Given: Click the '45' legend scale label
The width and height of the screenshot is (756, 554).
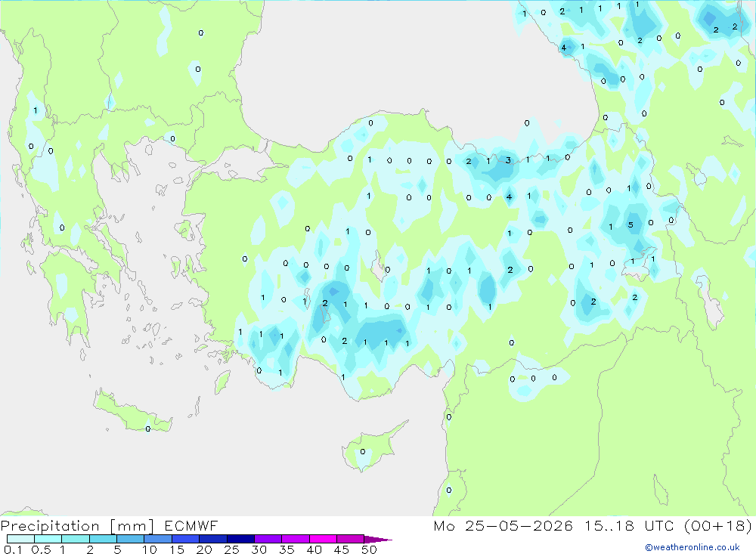Looking at the screenshot, I should (342, 549).
